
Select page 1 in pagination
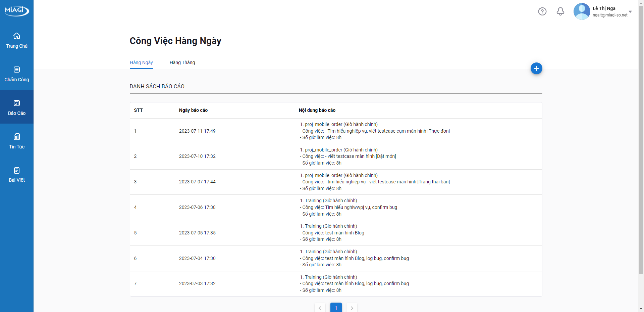[x=336, y=308]
